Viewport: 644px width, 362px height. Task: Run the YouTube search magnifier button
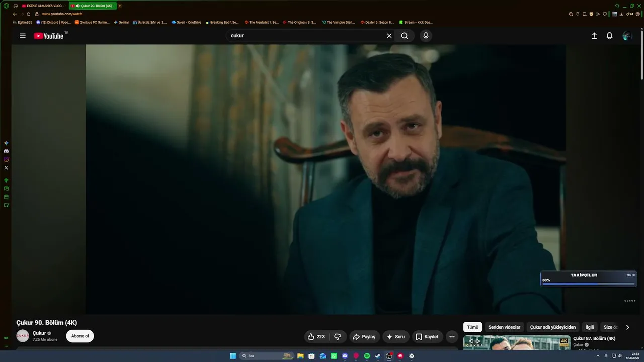[x=405, y=36]
